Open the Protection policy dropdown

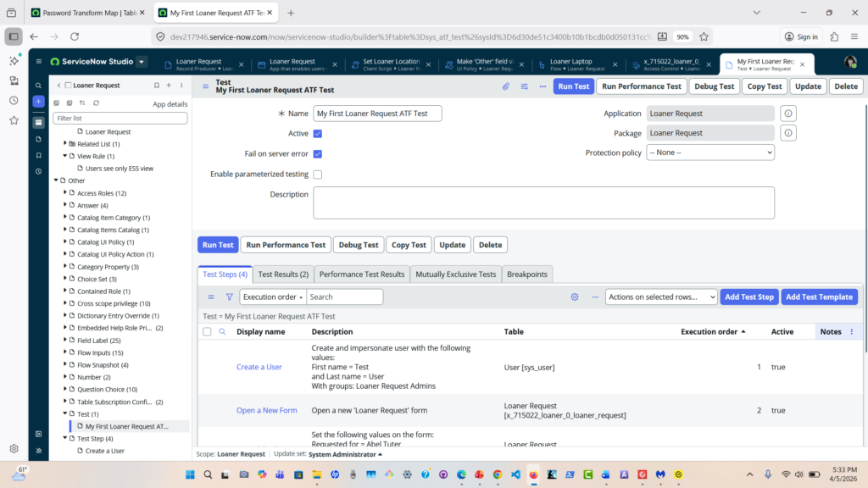click(x=710, y=152)
